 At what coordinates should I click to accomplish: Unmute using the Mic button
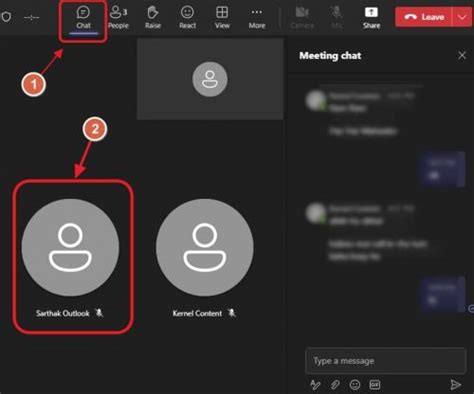[x=337, y=18]
